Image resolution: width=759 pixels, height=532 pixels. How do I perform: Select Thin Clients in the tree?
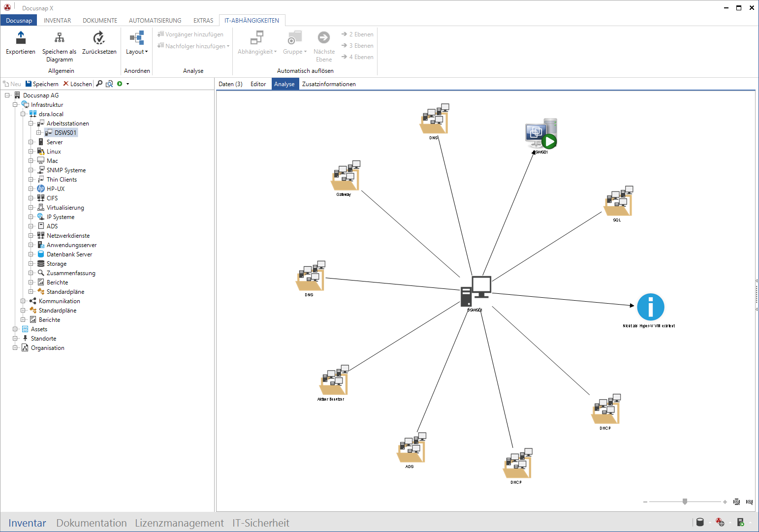62,180
